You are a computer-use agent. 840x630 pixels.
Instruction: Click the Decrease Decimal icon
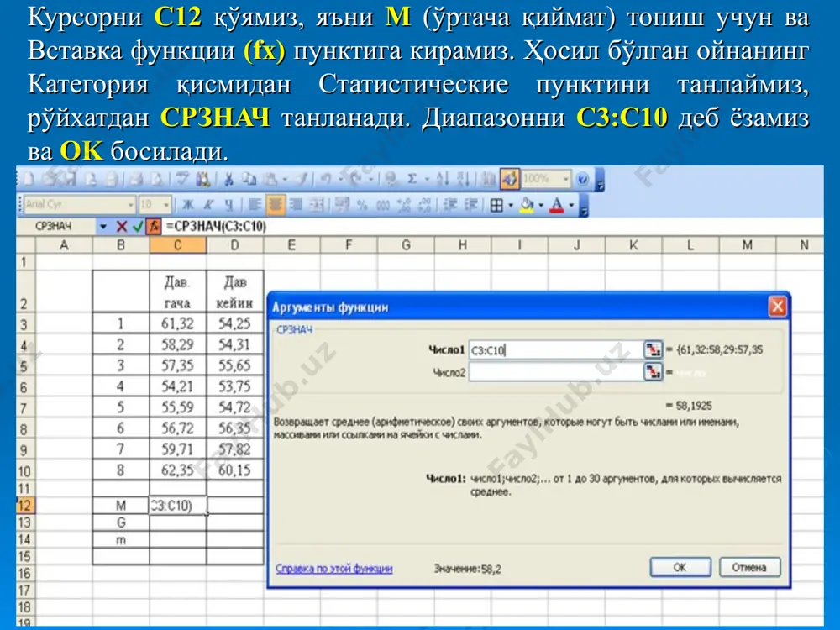click(424, 204)
